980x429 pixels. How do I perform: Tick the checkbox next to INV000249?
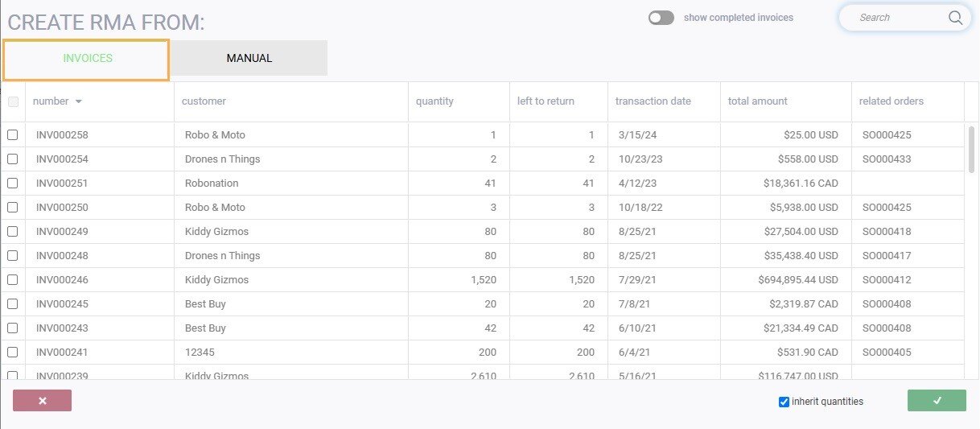coord(13,232)
